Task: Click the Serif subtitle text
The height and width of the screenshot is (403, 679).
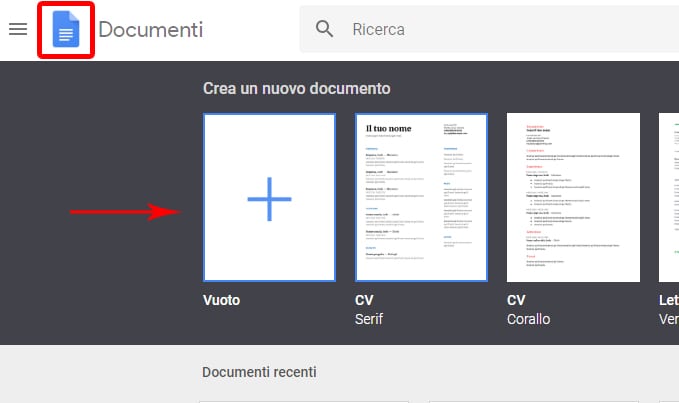Action: [370, 318]
